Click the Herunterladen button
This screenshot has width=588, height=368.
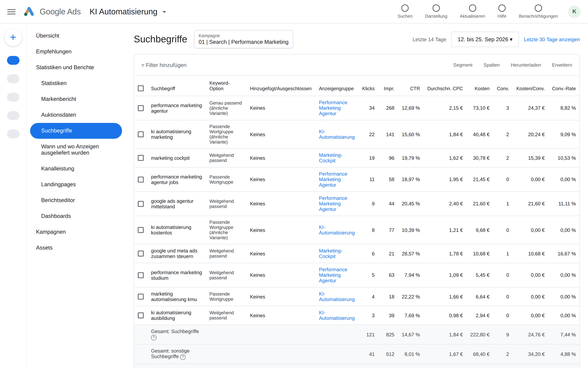[526, 65]
